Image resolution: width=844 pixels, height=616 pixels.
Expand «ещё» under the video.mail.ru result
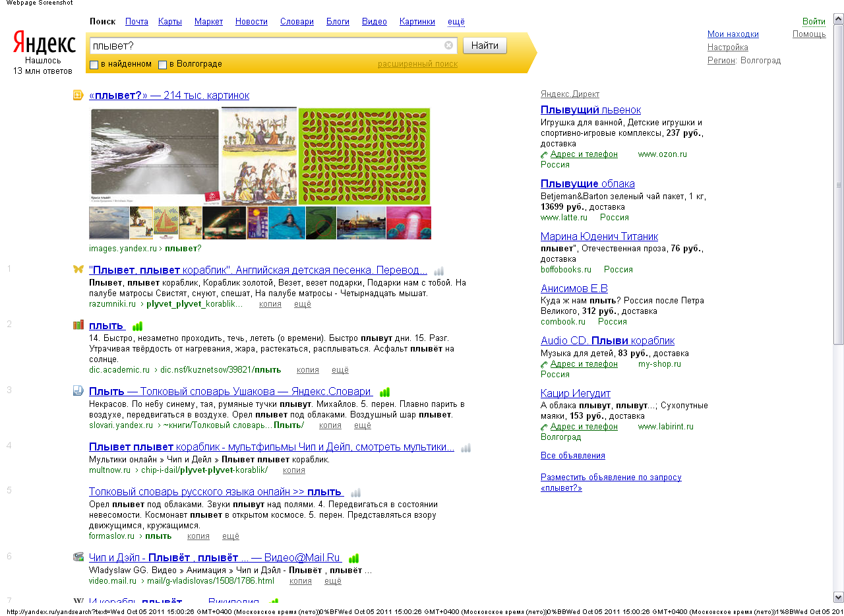point(333,581)
